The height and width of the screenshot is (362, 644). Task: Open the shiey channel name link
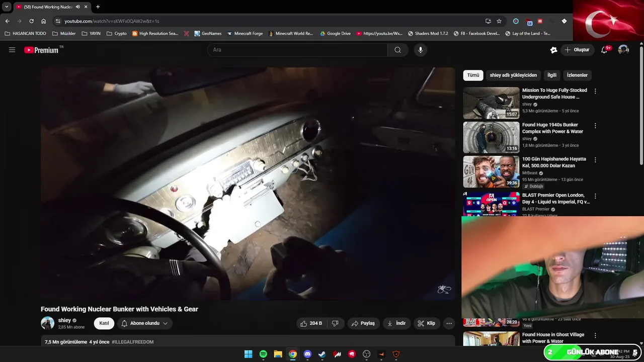pos(64,320)
